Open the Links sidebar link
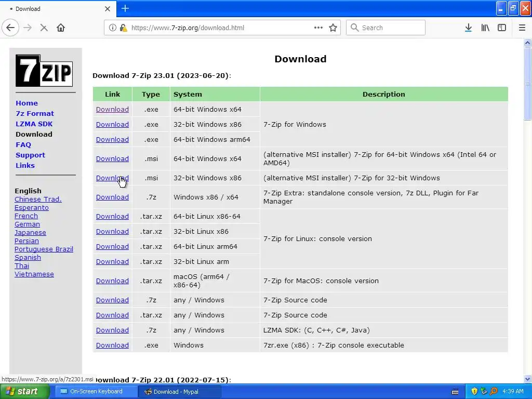Viewport: 532px width, 399px height. click(x=25, y=166)
